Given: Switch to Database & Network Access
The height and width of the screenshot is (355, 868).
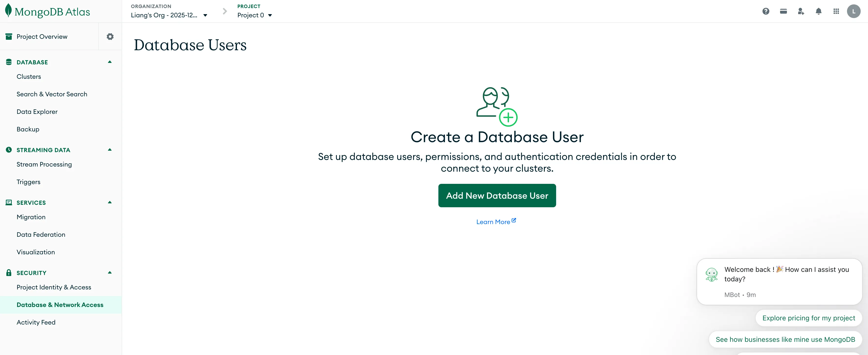Looking at the screenshot, I should (60, 305).
